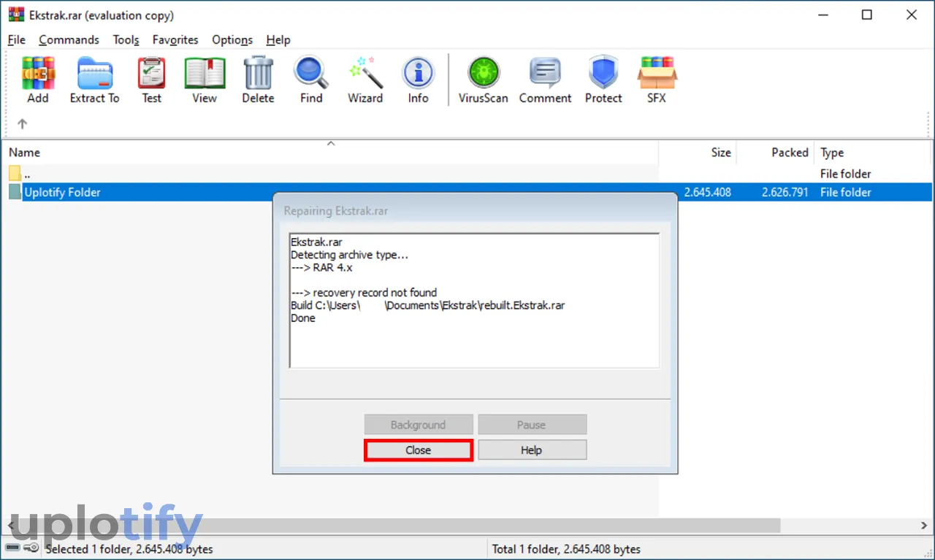Click the Delete trash can icon
The height and width of the screenshot is (560, 935).
click(258, 73)
